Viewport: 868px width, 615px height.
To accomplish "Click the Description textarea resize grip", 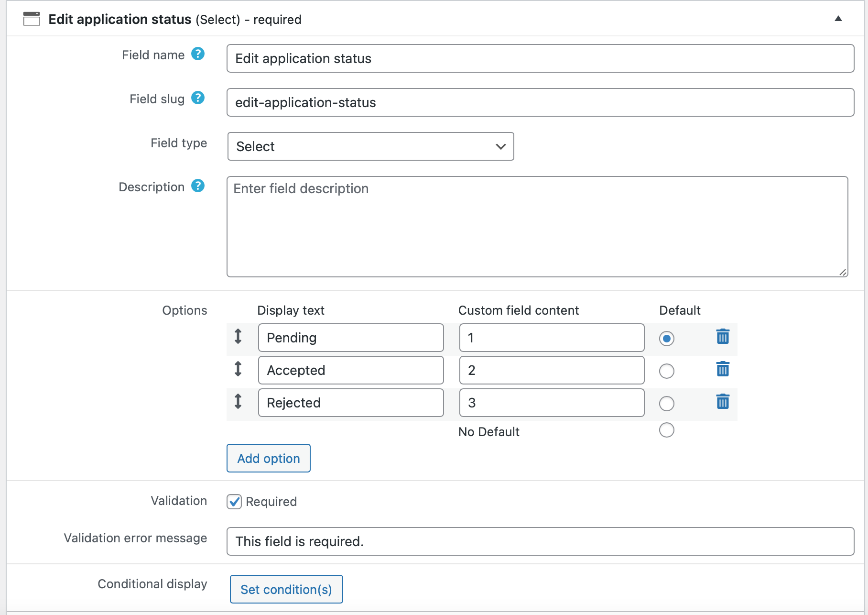I will (x=843, y=272).
